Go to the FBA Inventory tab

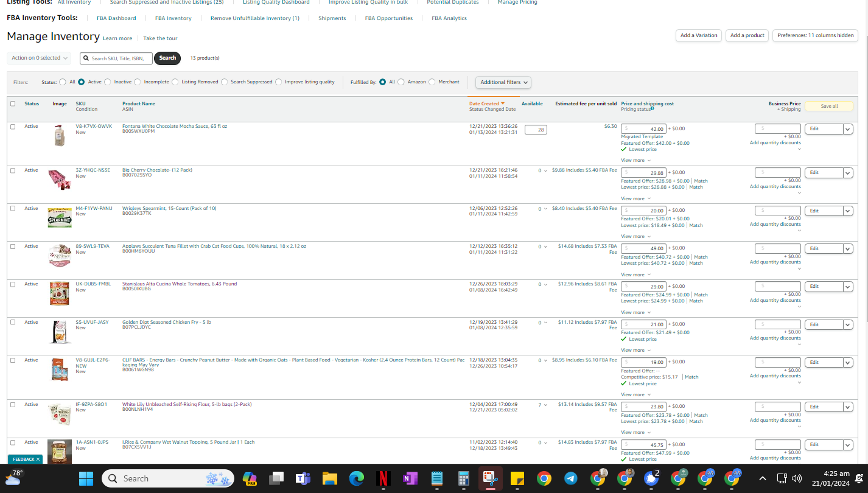tap(173, 18)
